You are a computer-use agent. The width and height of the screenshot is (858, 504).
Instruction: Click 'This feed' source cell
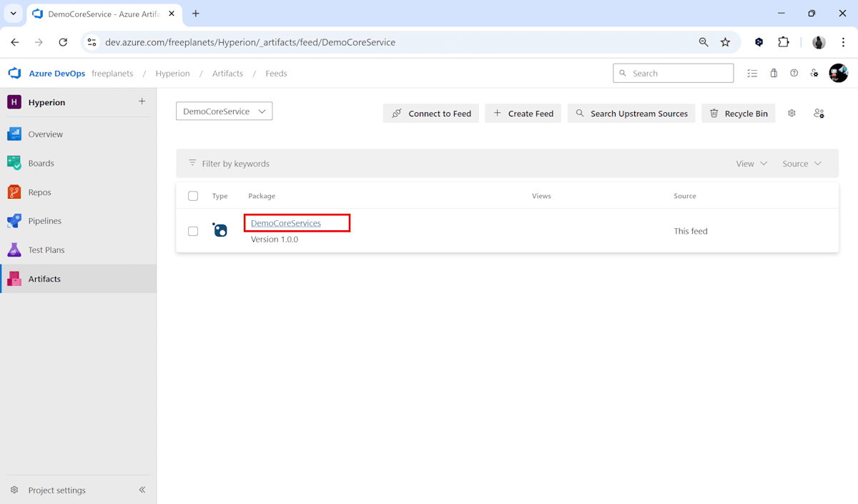[691, 231]
